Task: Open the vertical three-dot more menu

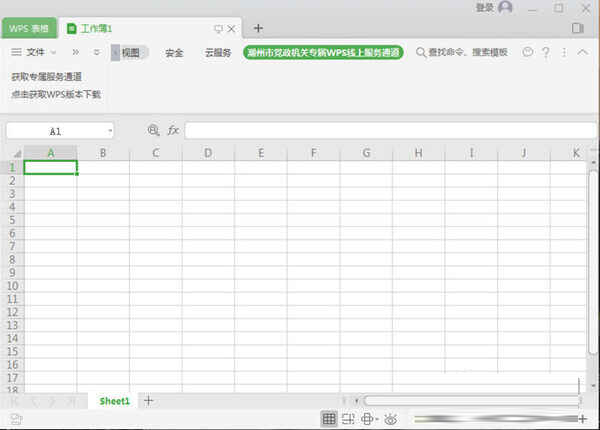Action: coord(564,52)
